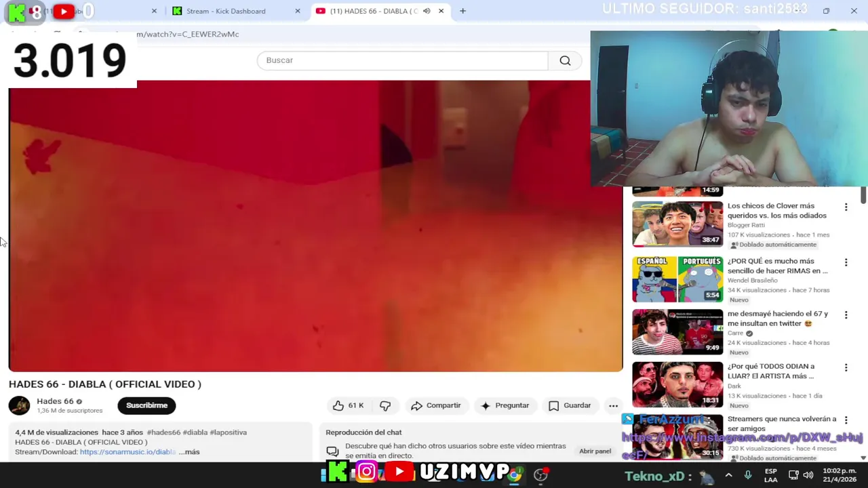The height and width of the screenshot is (488, 868).
Task: Open me desmayé haciendo el 67 thumbnail
Action: click(677, 332)
